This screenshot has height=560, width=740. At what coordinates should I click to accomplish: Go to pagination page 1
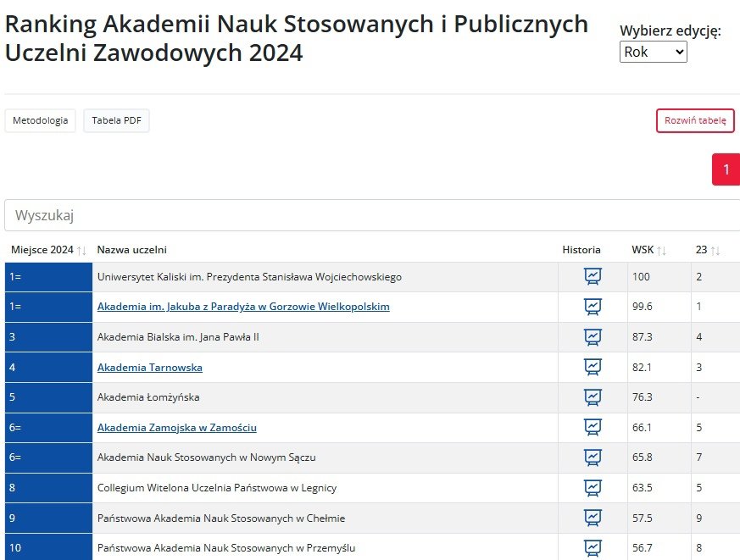726,169
